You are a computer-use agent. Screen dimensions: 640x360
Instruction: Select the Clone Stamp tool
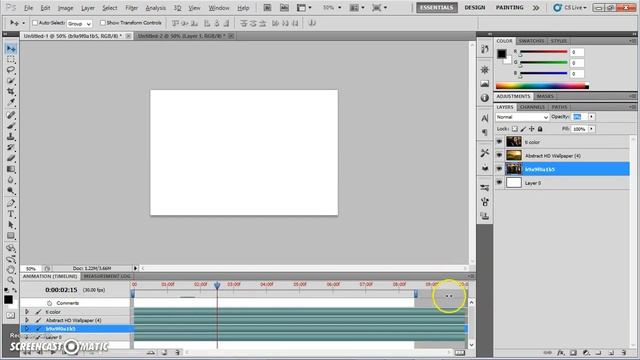[x=11, y=137]
